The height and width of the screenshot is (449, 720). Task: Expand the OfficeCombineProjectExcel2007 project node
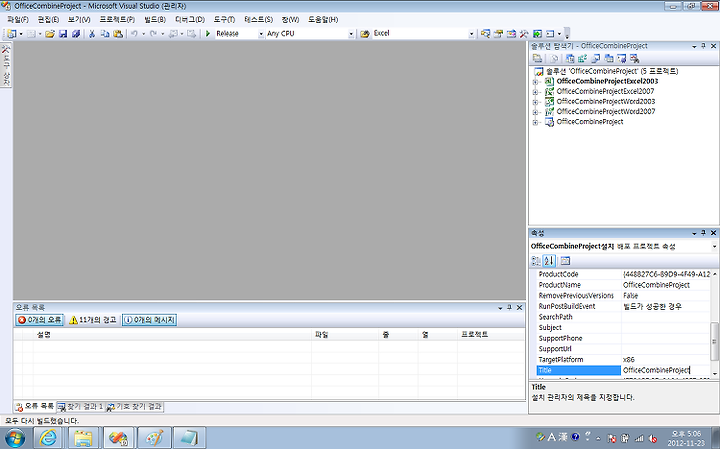tap(535, 92)
